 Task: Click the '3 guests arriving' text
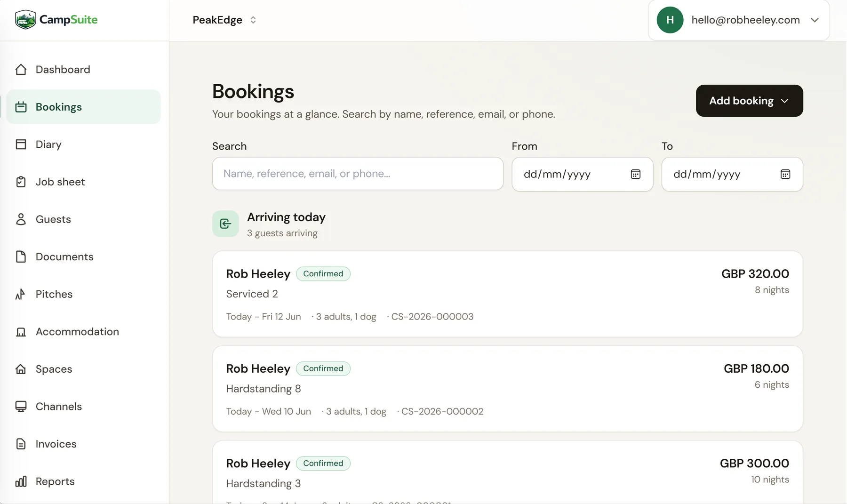[282, 233]
